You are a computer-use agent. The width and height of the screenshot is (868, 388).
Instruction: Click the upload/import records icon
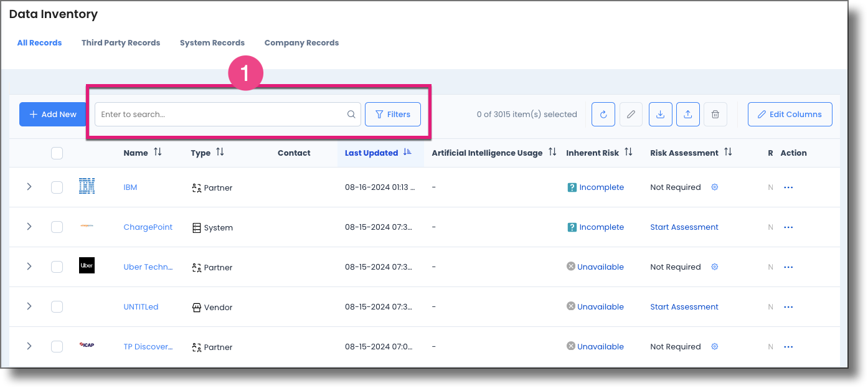click(x=687, y=114)
